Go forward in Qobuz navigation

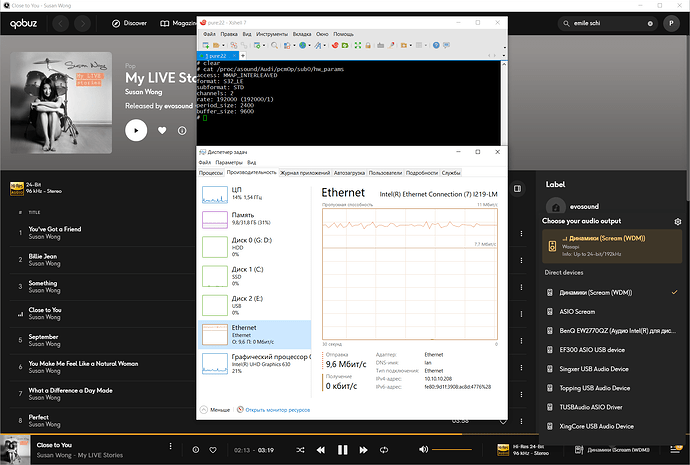point(82,23)
